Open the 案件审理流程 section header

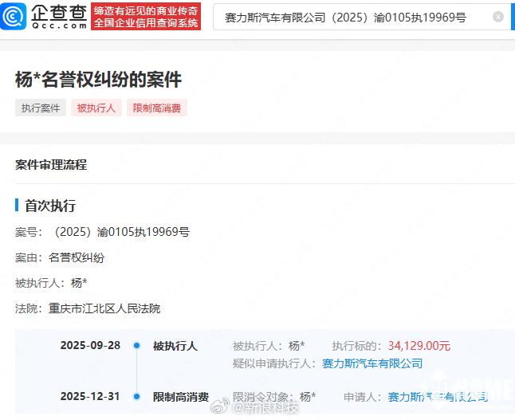pyautogui.click(x=51, y=165)
